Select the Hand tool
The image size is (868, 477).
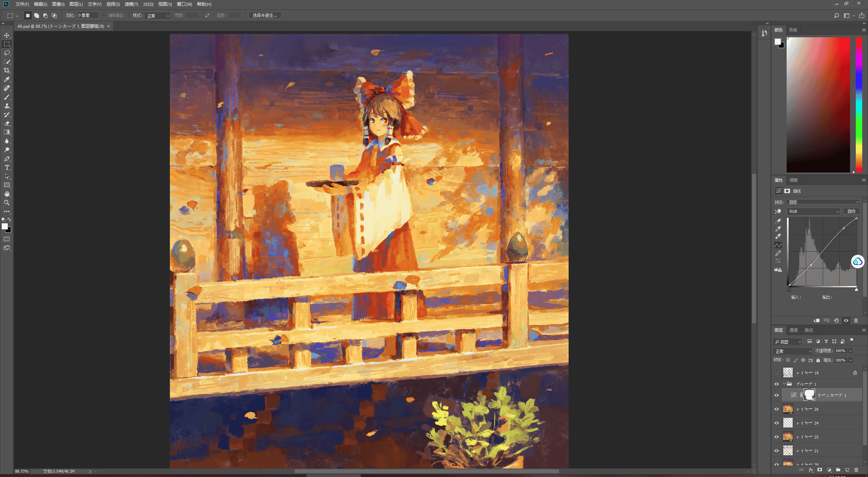(7, 194)
